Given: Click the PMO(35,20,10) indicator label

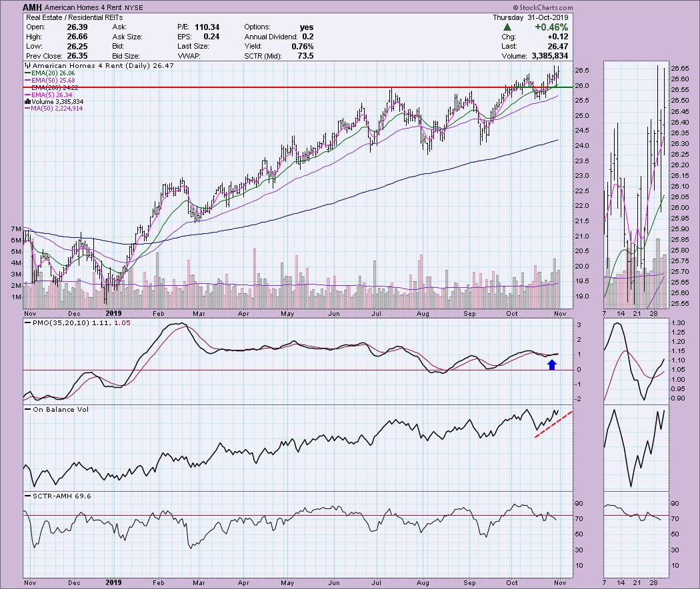Looking at the screenshot, I should coord(82,323).
